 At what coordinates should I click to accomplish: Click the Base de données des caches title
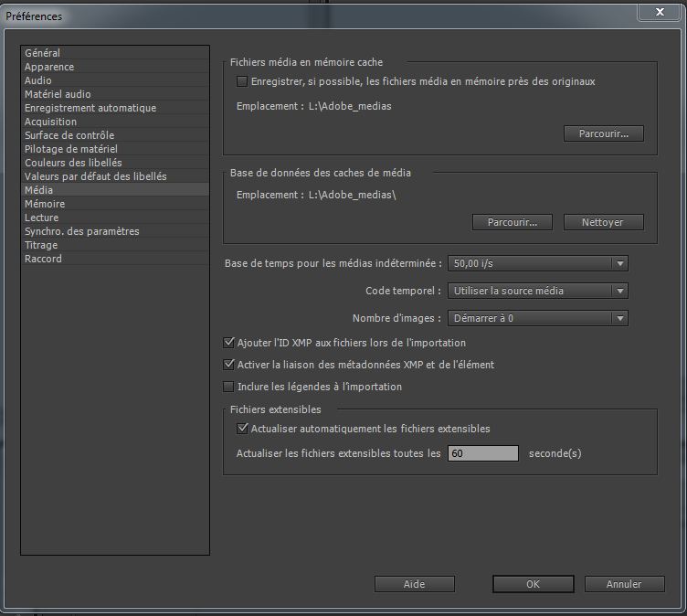(321, 173)
